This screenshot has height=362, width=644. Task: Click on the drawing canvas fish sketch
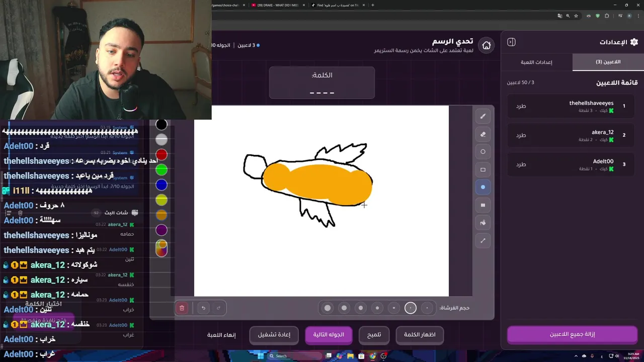click(308, 185)
